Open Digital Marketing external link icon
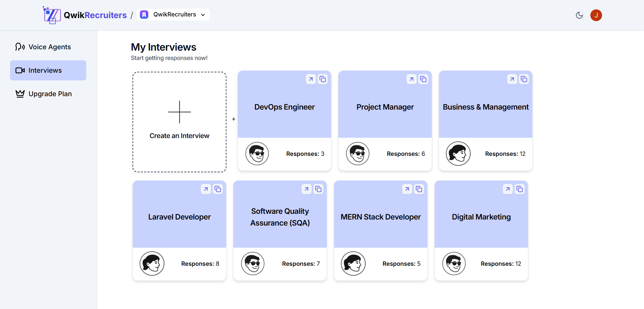Screen dimensions: 644x309 pos(507,189)
